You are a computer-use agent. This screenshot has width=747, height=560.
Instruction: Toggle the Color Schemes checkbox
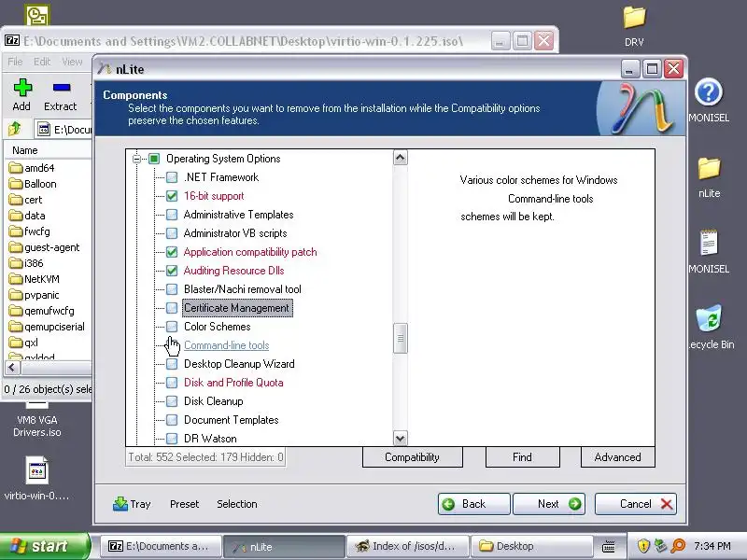172,327
